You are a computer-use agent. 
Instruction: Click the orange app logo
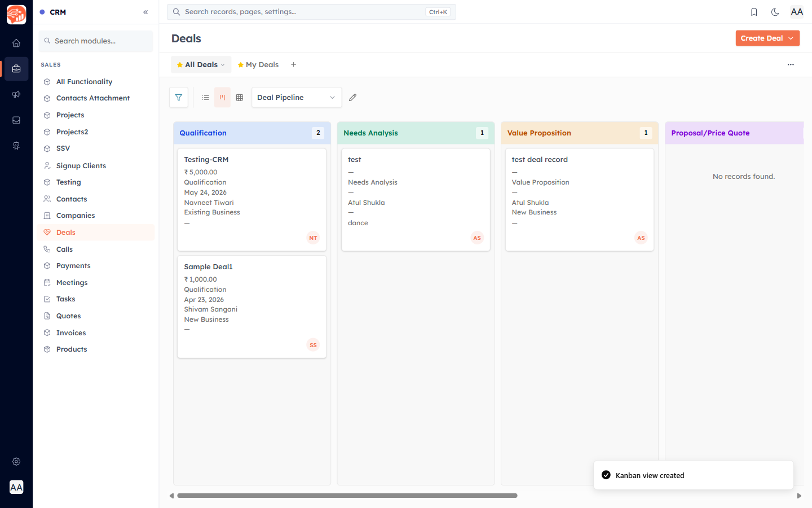[16, 15]
